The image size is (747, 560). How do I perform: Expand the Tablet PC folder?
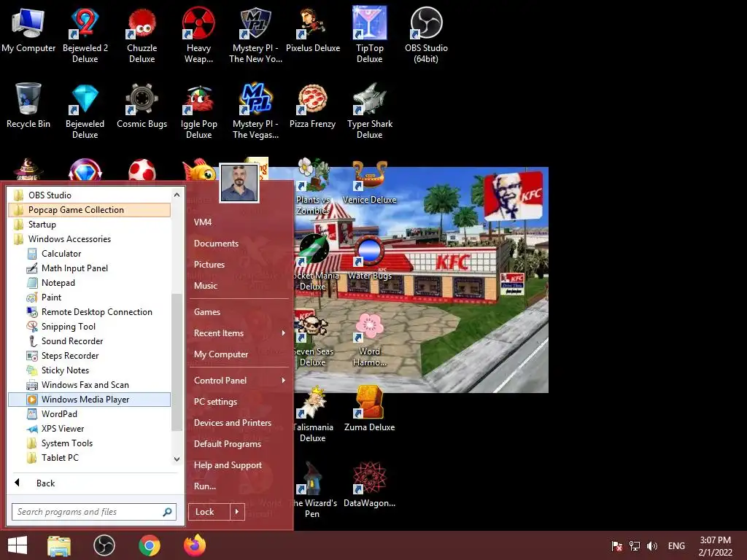(89, 458)
